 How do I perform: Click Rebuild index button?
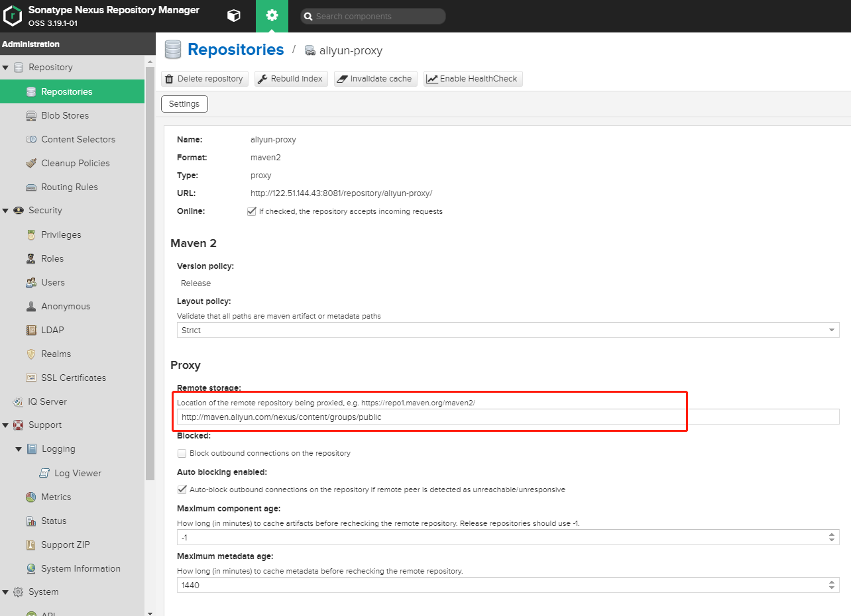[x=291, y=79]
